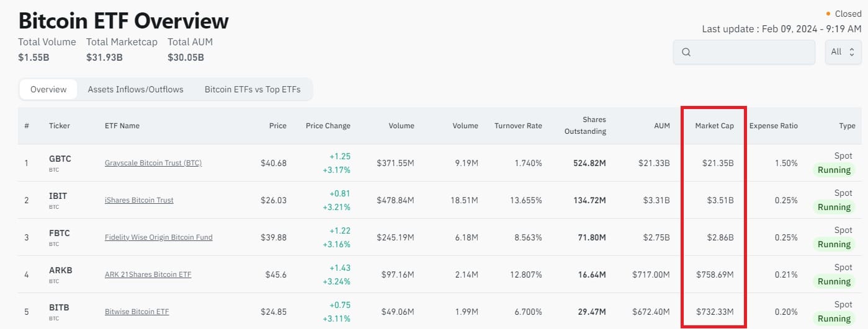Select the BITB ticker cell
Image resolution: width=868 pixels, height=329 pixels.
tap(59, 311)
